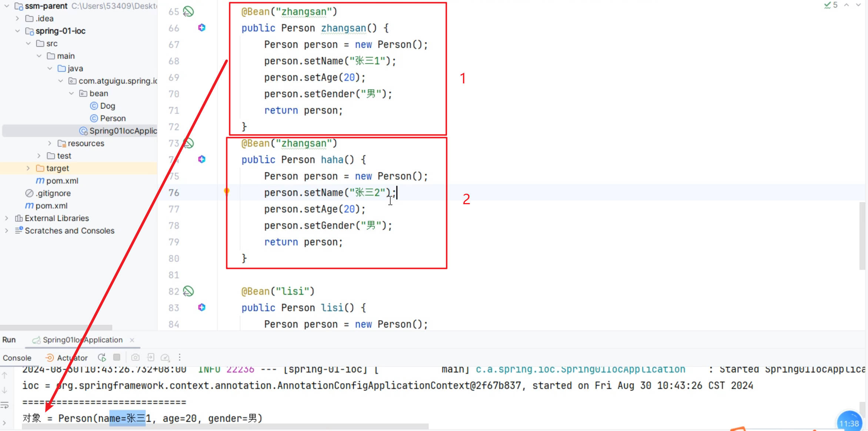Screen dimensions: 868x431
Task: Click scroll up arrow in console sidebar
Action: (x=4, y=375)
